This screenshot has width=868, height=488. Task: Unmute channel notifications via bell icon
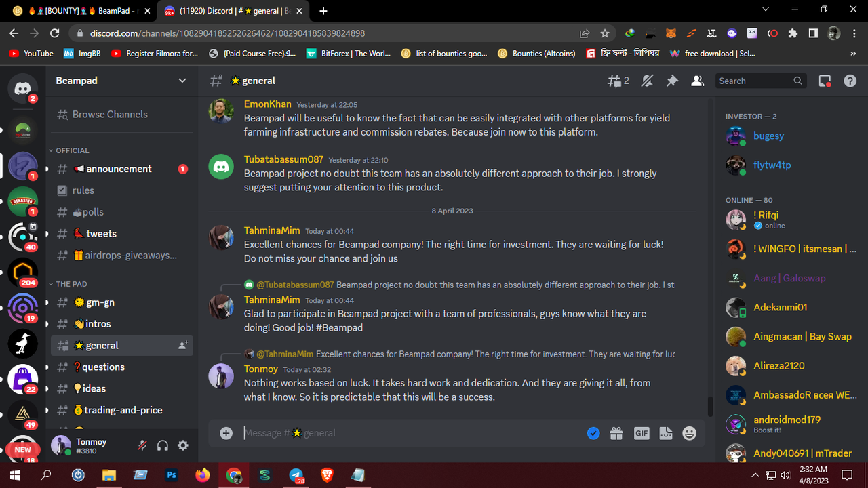click(647, 81)
